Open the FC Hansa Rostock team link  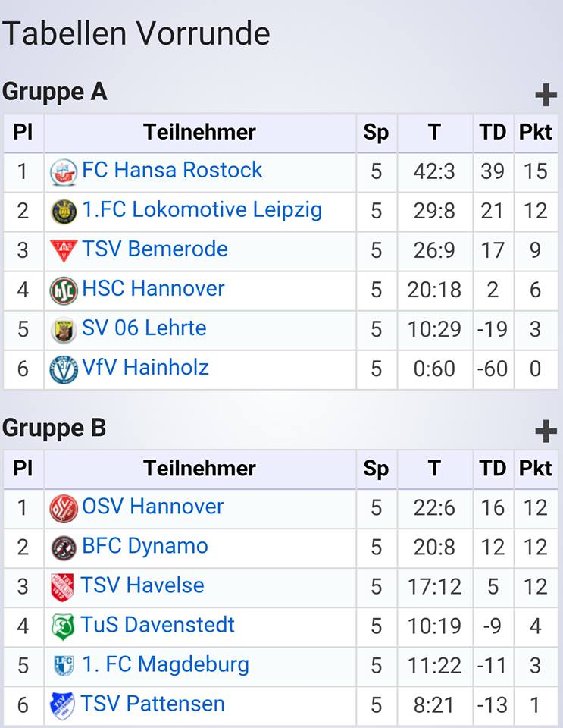[x=172, y=170]
